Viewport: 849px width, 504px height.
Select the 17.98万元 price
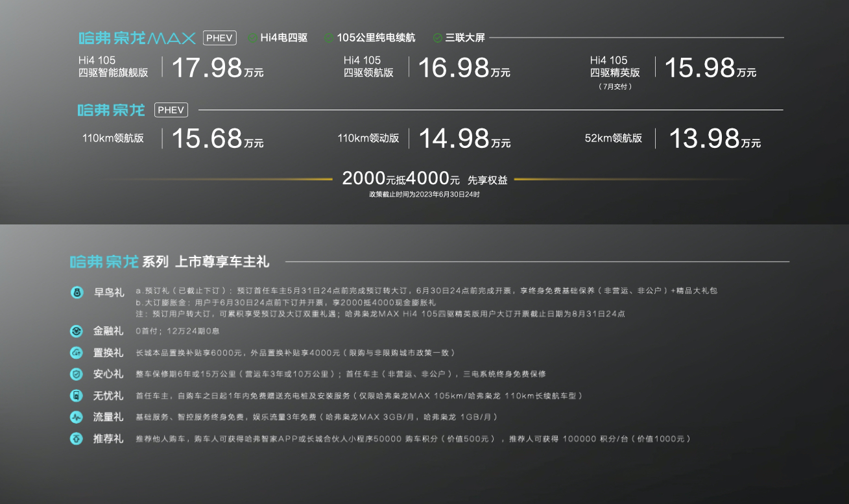tap(217, 67)
